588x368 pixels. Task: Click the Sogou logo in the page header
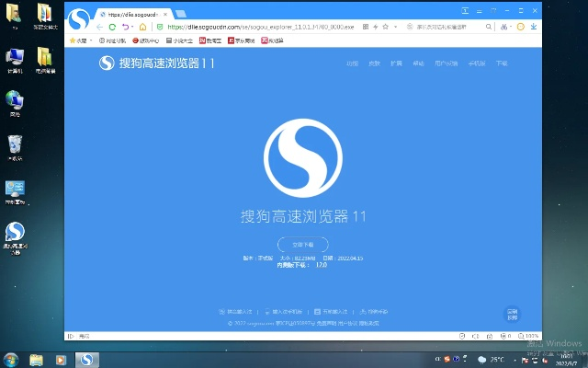point(107,63)
